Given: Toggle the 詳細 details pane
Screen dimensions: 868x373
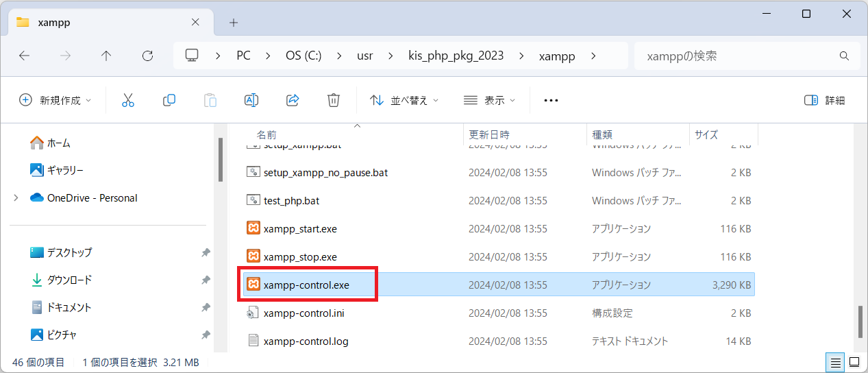Looking at the screenshot, I should click(x=824, y=100).
